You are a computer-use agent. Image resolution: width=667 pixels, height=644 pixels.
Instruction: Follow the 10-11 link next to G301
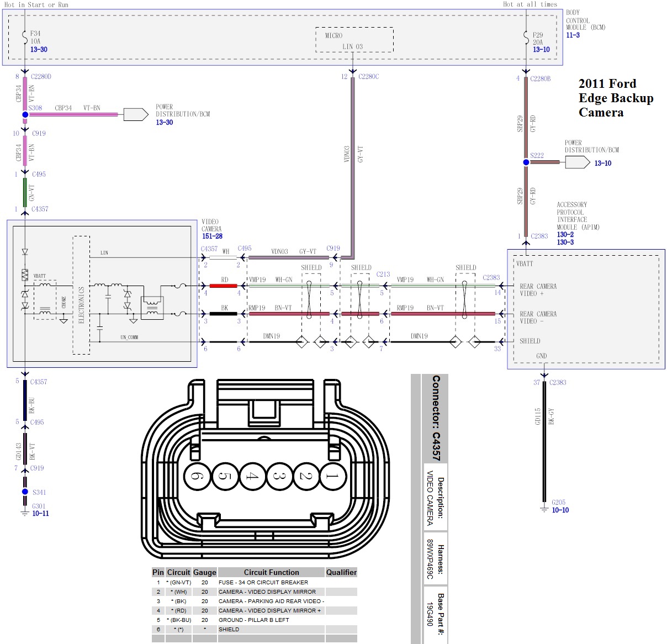tap(40, 514)
